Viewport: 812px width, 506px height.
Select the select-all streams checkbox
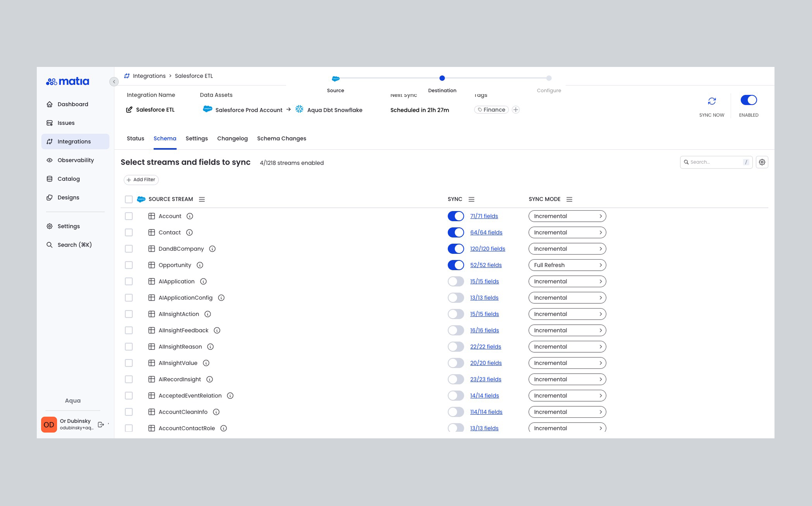pyautogui.click(x=129, y=199)
